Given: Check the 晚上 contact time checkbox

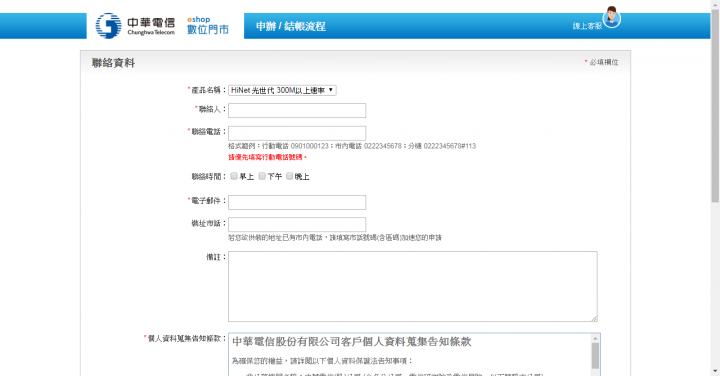Looking at the screenshot, I should coord(289,176).
